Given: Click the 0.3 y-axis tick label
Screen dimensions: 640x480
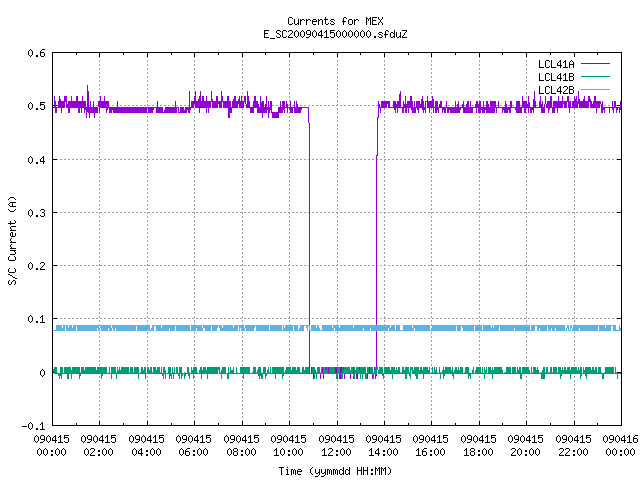Looking at the screenshot, I should (x=36, y=213).
